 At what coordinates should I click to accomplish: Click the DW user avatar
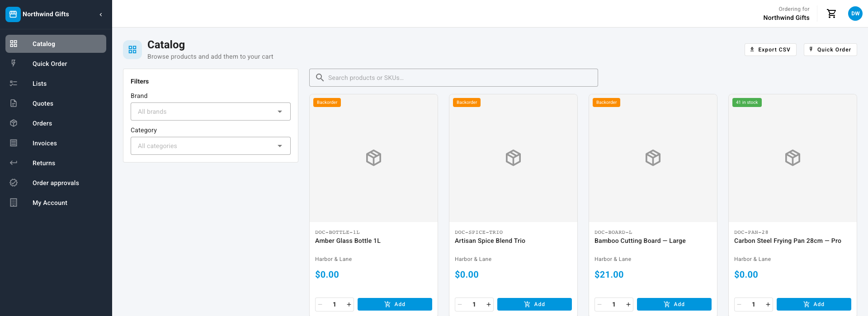[x=855, y=14]
